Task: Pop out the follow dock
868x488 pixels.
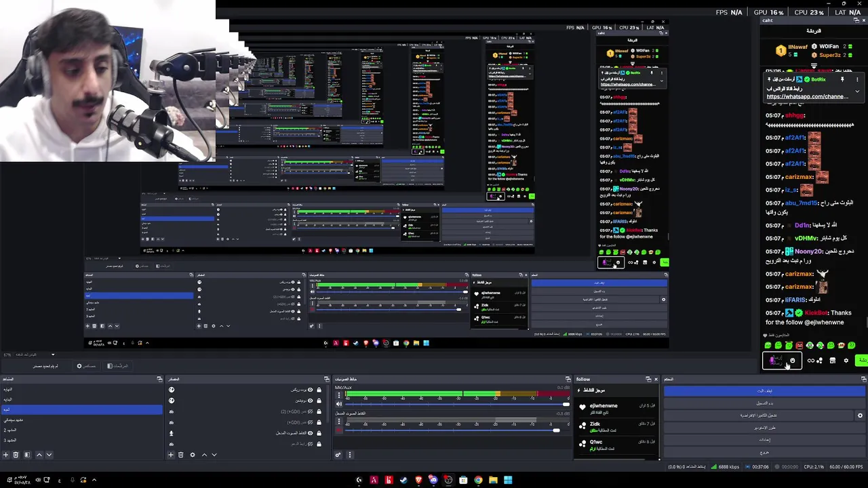Action: click(648, 379)
